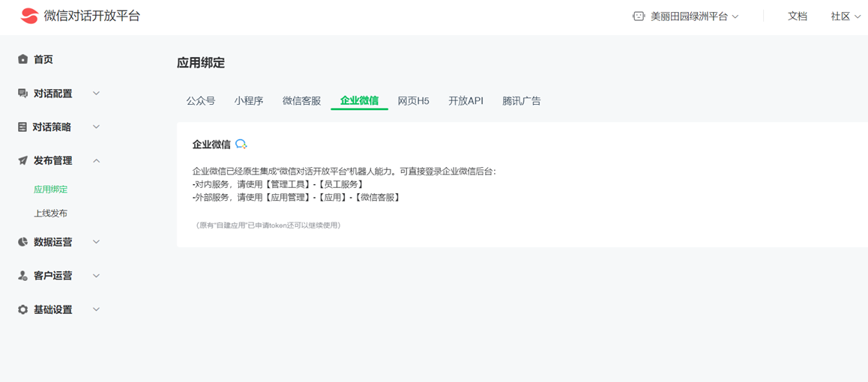Click the red WeChat dialogue platform logo
Screen dimensions: 868x382
click(x=29, y=16)
